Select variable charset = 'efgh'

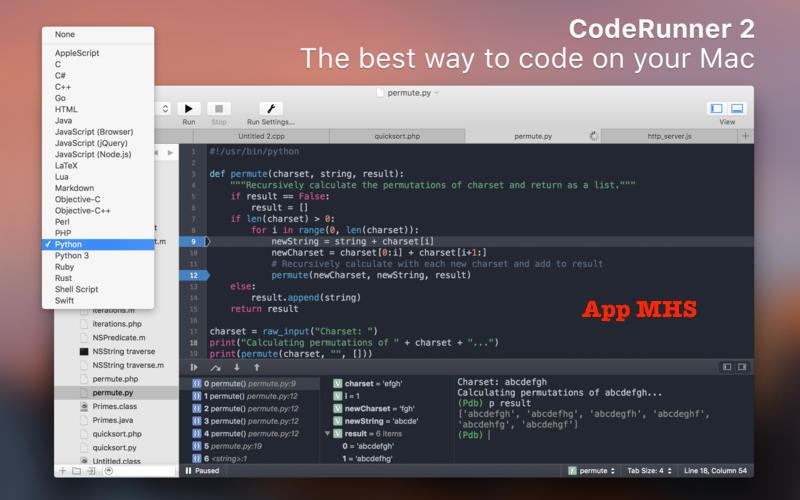(373, 384)
